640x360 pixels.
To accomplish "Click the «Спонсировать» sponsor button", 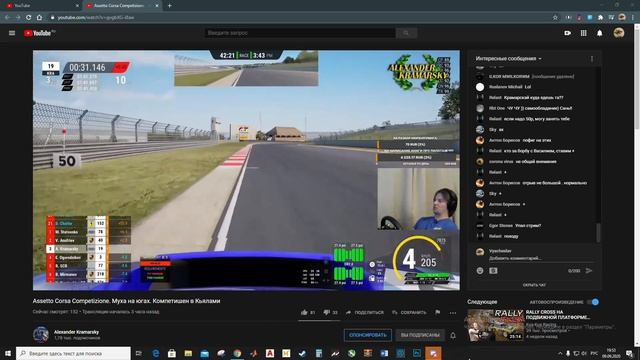I will point(368,335).
